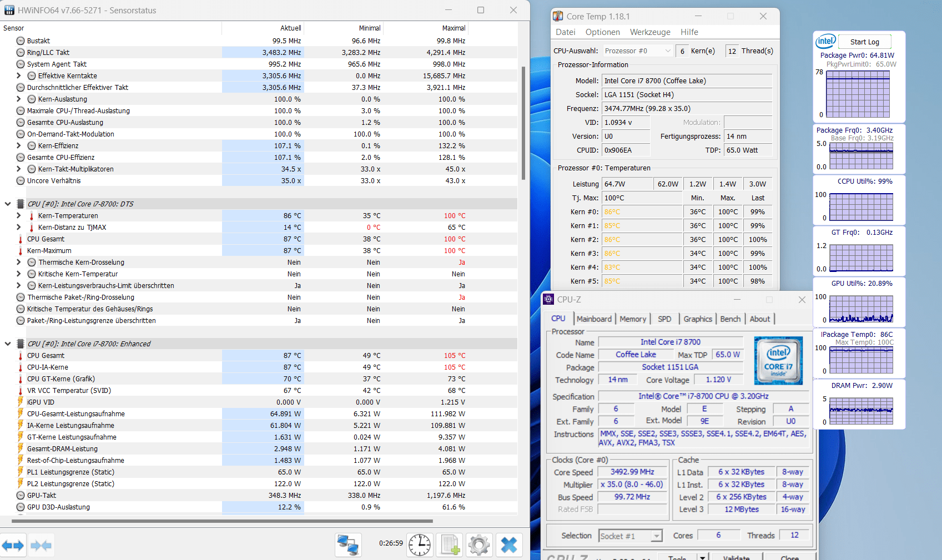Image resolution: width=942 pixels, height=560 pixels.
Task: Start HWiNFO logging sheet-with-plus icon
Action: point(450,545)
